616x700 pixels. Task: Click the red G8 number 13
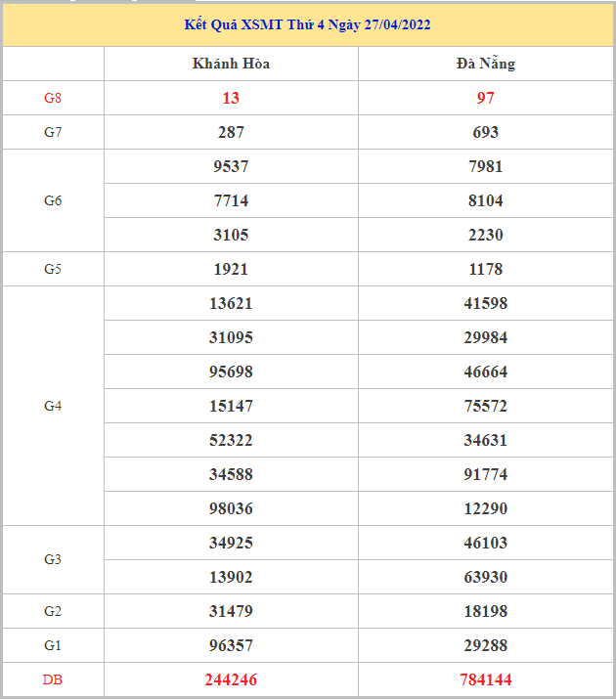click(231, 98)
